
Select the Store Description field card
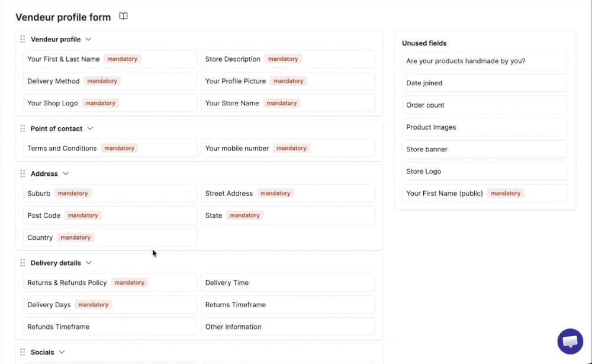click(x=288, y=59)
